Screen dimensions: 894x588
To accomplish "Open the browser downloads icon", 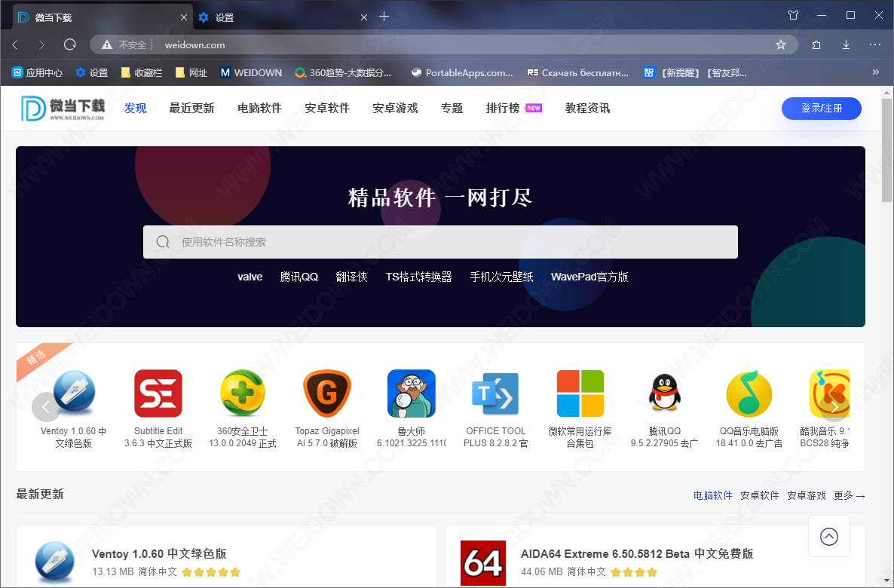I will pyautogui.click(x=846, y=44).
